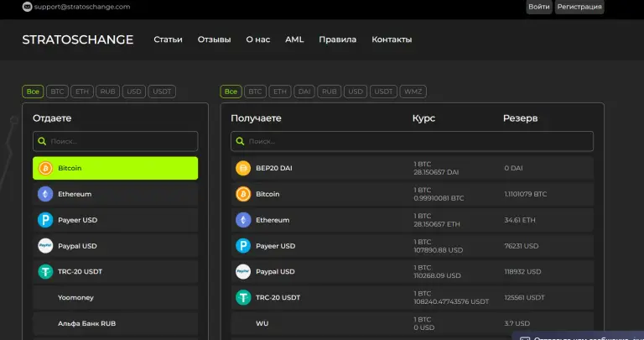Image resolution: width=644 pixels, height=340 pixels.
Task: Click the Paypal USD icon in Отдаете list
Action: pyautogui.click(x=45, y=246)
